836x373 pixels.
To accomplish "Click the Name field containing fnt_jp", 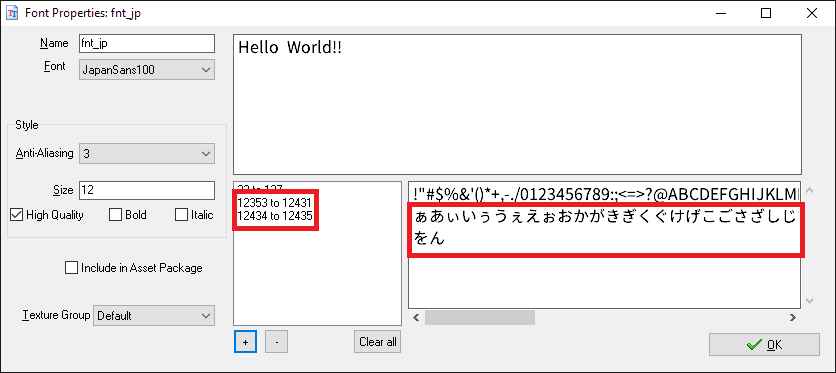I will 147,44.
